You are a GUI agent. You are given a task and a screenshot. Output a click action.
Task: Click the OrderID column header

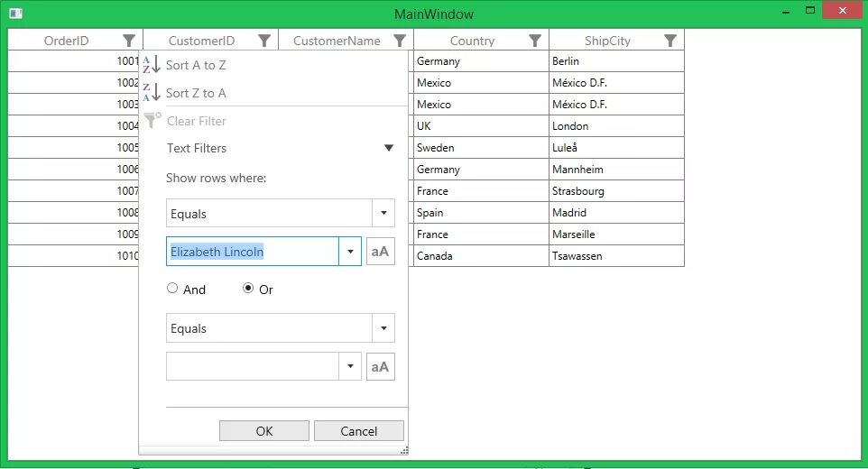coord(66,41)
